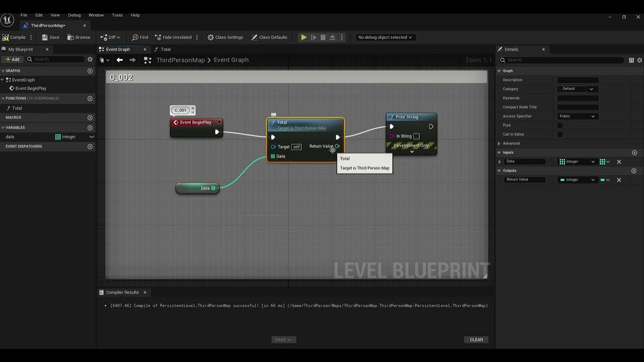Open the Diff dropdown
Screen dimensions: 644x362
click(x=110, y=37)
